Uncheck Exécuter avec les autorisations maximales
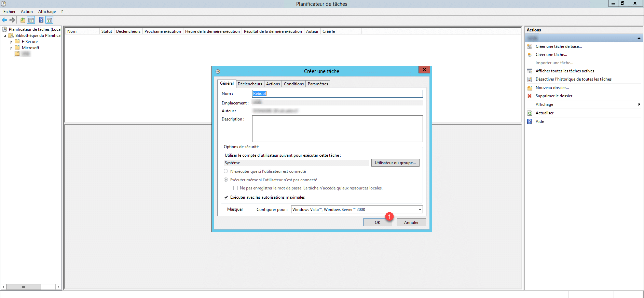644x298 pixels. tap(226, 197)
